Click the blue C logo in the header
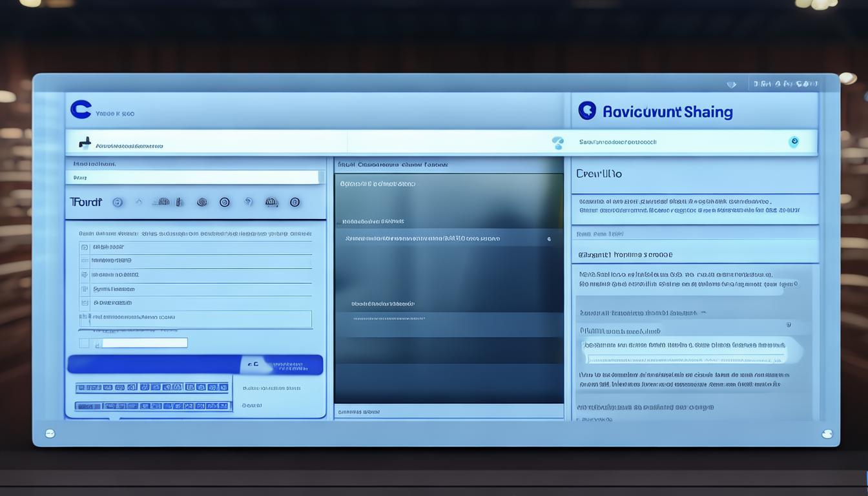The image size is (868, 496). [x=81, y=110]
